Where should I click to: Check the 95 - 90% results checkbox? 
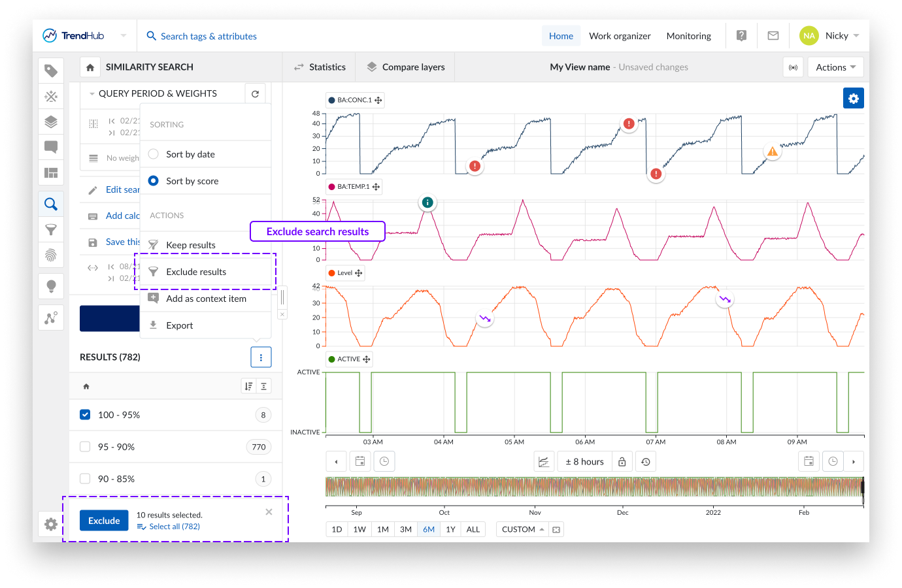coord(85,447)
